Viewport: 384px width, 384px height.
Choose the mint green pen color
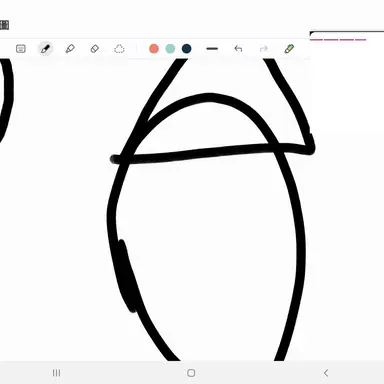pos(170,49)
